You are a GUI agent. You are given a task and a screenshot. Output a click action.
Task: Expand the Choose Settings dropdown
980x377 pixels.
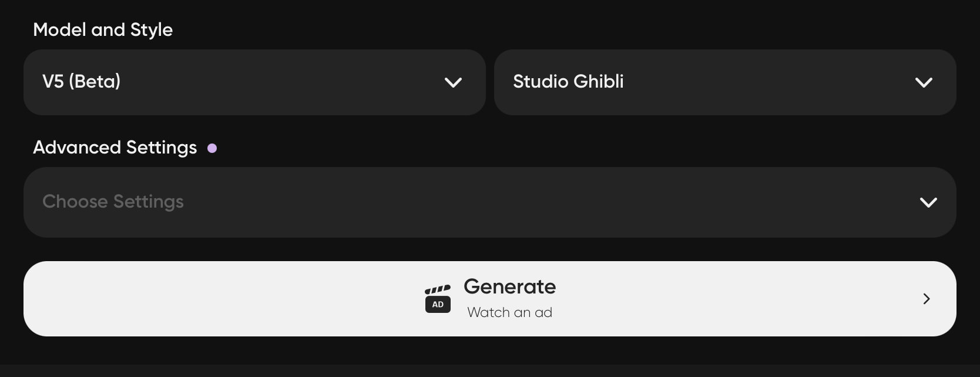point(490,202)
